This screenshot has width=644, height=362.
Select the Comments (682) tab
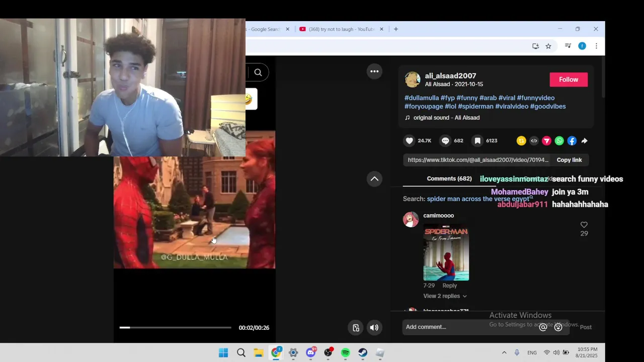[x=449, y=179]
